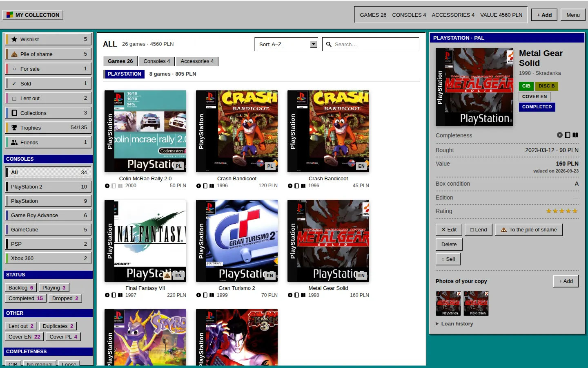Select Game Boy Advance console filter
The image size is (588, 368).
(48, 215)
